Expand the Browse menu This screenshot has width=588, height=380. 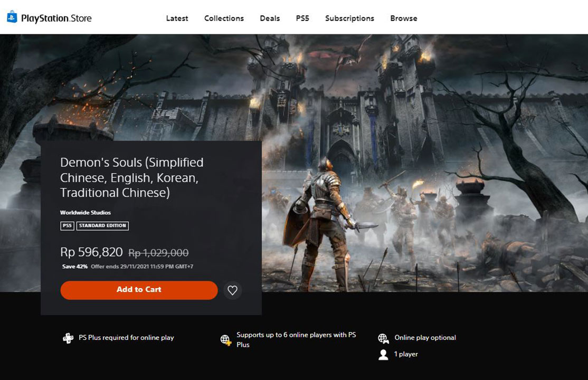[x=404, y=18]
